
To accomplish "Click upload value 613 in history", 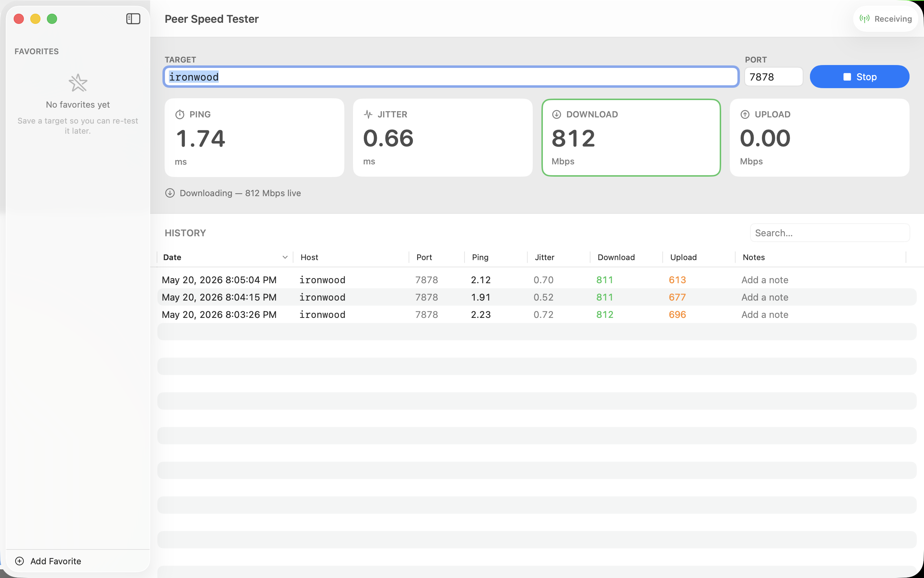I will click(x=677, y=280).
